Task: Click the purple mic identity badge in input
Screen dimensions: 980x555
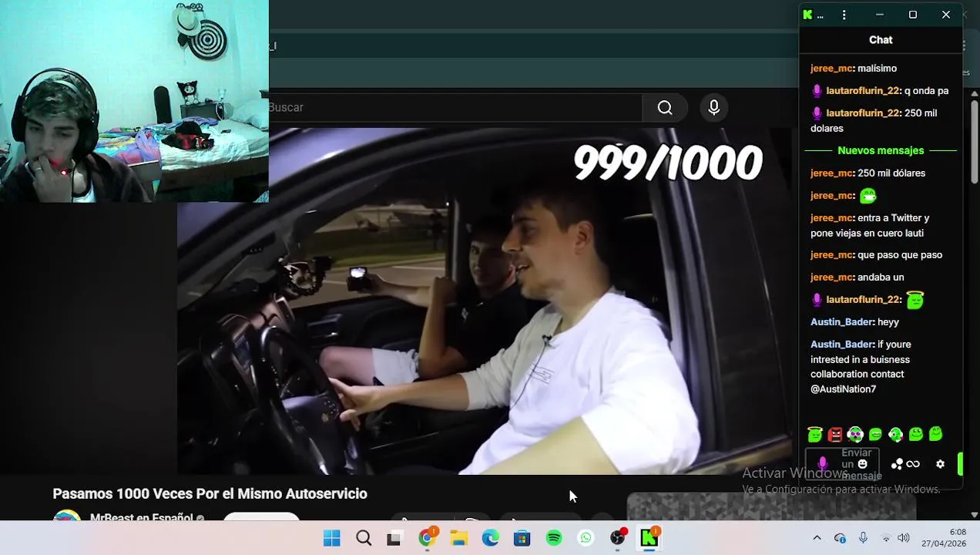Action: point(822,464)
